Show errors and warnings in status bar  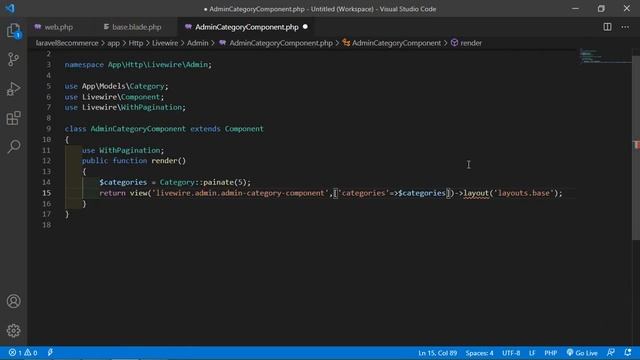coord(23,353)
